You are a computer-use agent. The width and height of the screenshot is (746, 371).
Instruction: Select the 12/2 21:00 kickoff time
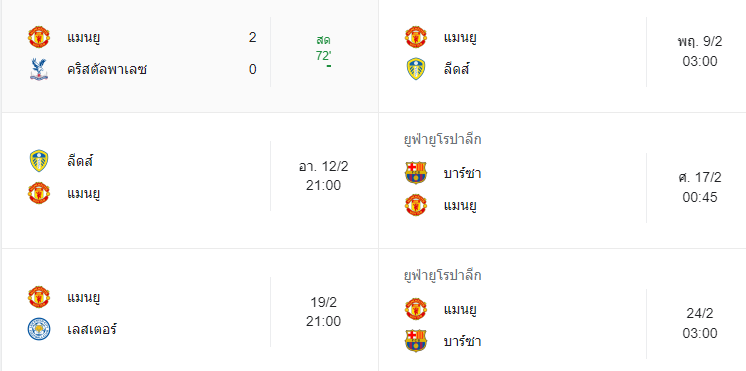(324, 176)
